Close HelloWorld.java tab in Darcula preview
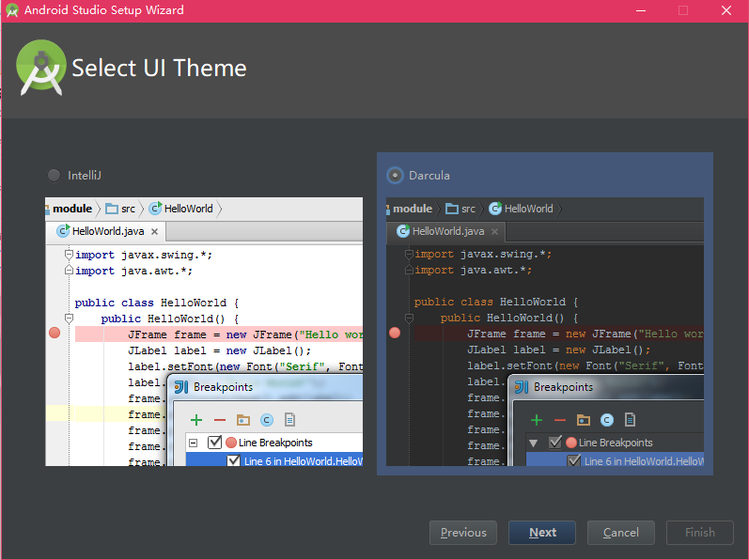Image resolution: width=749 pixels, height=560 pixels. [x=495, y=231]
